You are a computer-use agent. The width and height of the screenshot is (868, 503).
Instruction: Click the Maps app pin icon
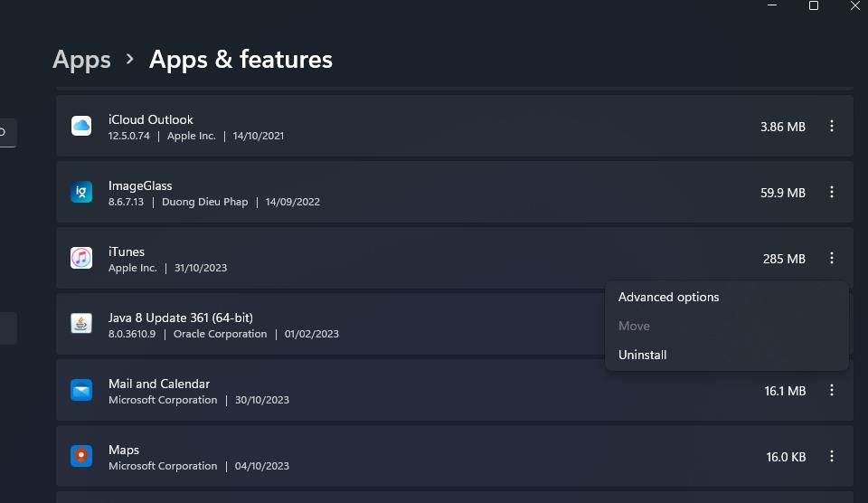point(81,457)
